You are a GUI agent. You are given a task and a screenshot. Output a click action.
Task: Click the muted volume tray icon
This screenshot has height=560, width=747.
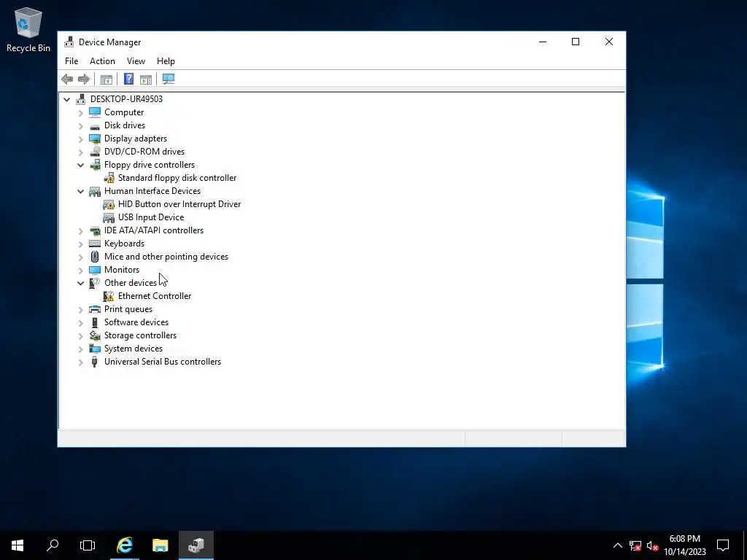[x=653, y=545]
